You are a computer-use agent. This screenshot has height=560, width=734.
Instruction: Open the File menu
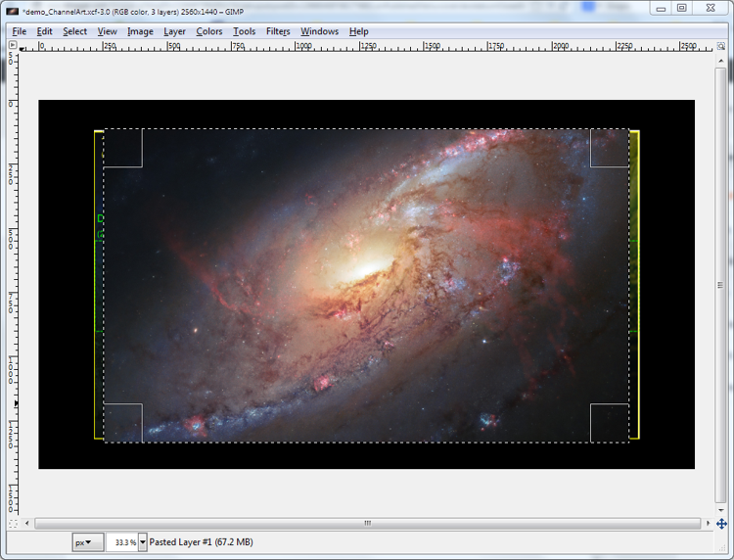(19, 31)
